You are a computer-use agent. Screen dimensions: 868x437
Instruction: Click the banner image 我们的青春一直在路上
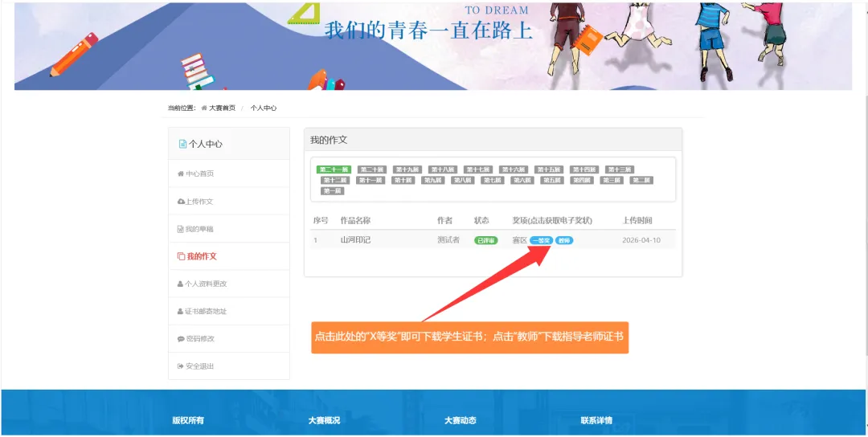coord(433,47)
